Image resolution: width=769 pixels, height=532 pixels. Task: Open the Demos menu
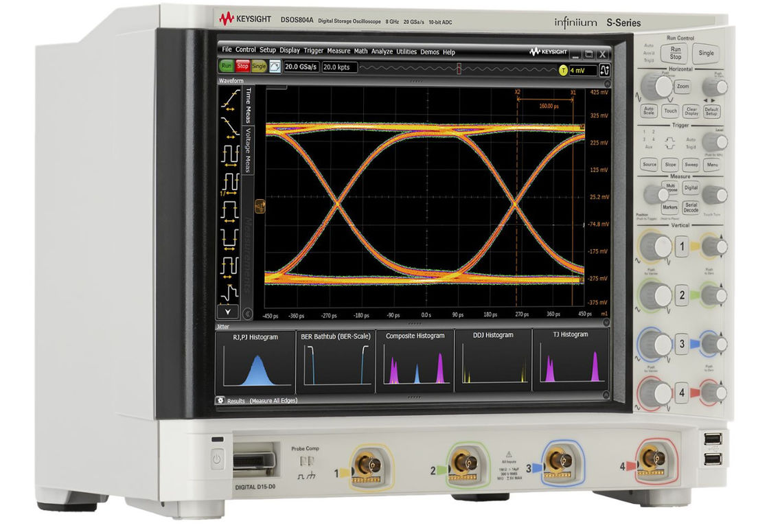(430, 52)
